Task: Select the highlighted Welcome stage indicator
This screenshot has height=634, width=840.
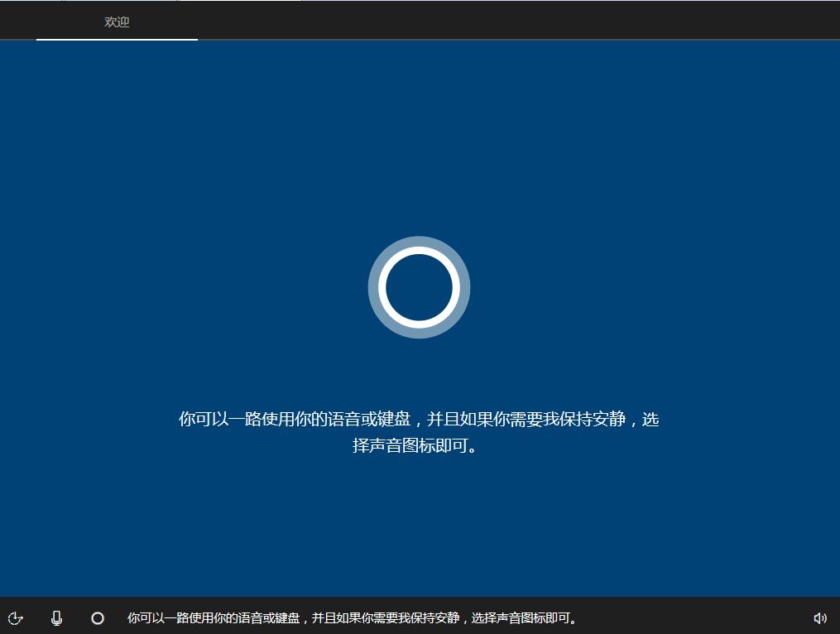Action: pyautogui.click(x=116, y=23)
